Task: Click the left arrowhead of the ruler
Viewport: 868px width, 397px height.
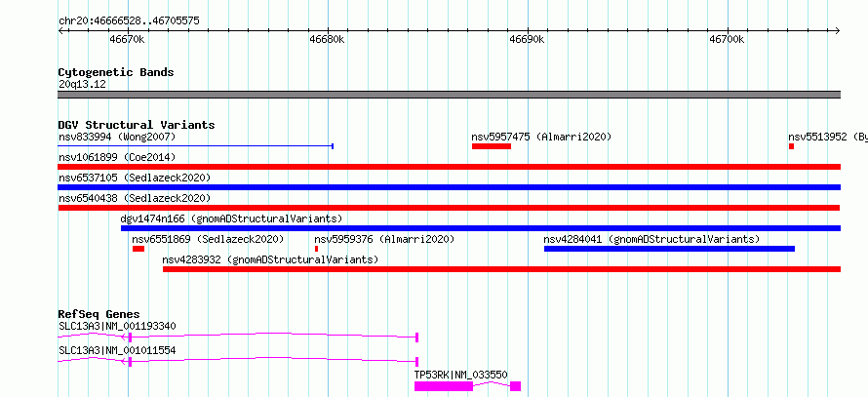Action: click(x=60, y=30)
